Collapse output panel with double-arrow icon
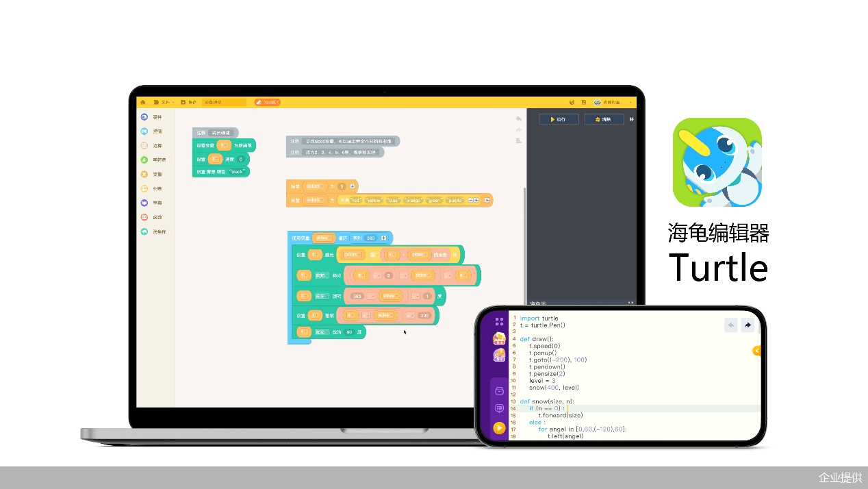Image resolution: width=868 pixels, height=489 pixels. pyautogui.click(x=631, y=119)
